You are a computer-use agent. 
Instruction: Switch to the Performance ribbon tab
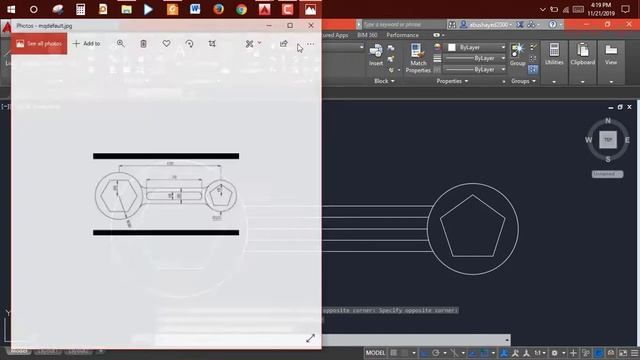click(x=402, y=35)
